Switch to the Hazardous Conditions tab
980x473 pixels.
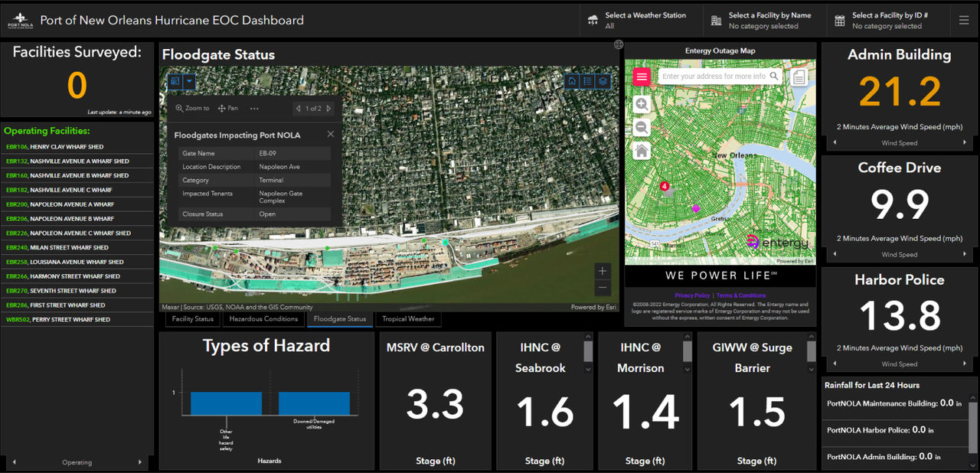point(263,319)
